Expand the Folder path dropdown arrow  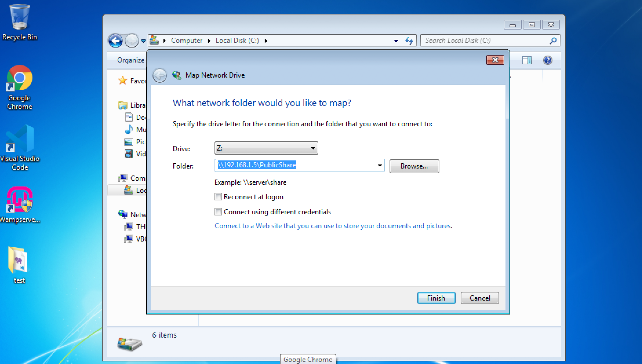pyautogui.click(x=379, y=166)
